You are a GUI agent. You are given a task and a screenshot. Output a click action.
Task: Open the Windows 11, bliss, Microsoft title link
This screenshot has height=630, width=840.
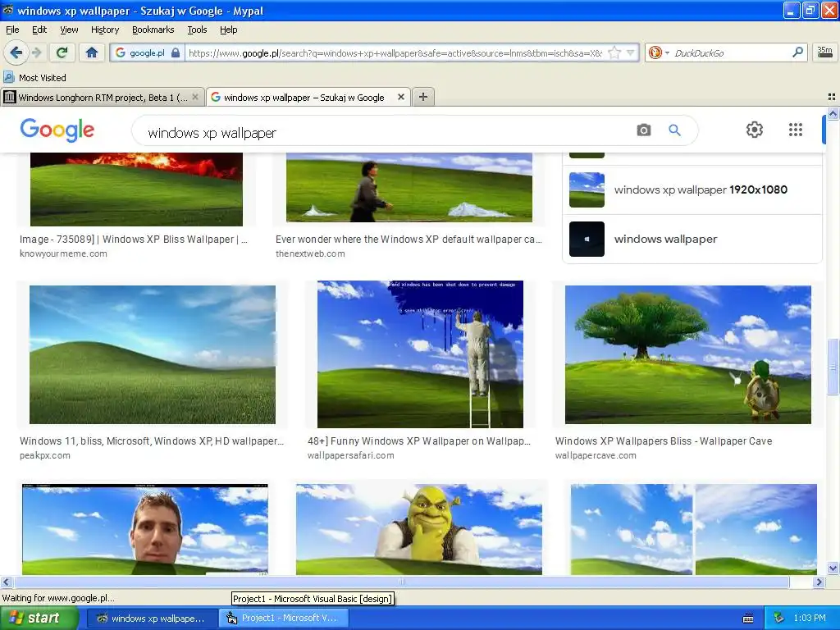click(152, 441)
